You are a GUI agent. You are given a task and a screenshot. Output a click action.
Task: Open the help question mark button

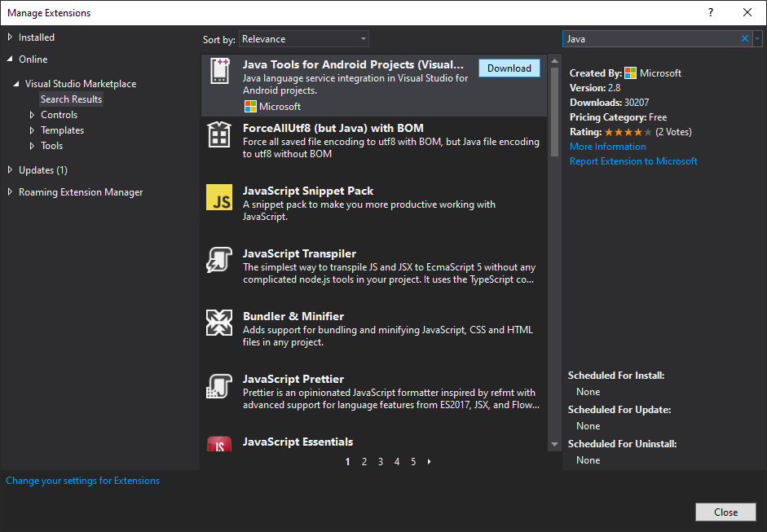coord(711,12)
